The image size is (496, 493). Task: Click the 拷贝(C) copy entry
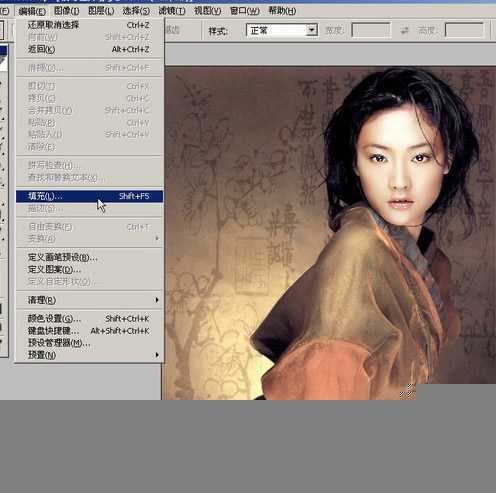click(x=89, y=98)
